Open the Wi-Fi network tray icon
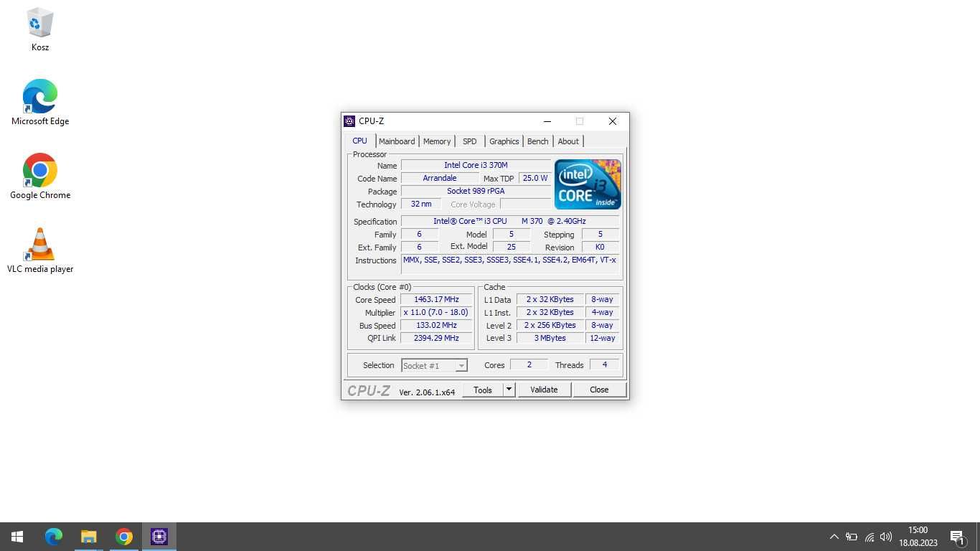 click(x=870, y=537)
